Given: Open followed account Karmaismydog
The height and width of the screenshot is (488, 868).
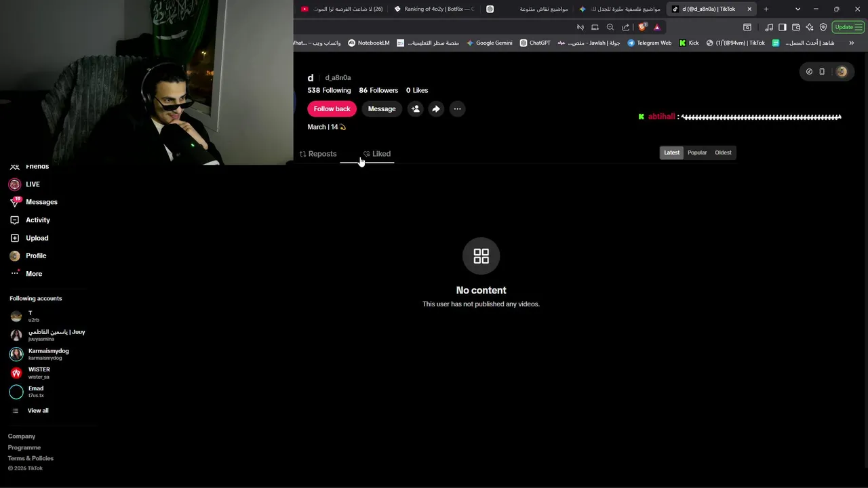Looking at the screenshot, I should [x=39, y=354].
